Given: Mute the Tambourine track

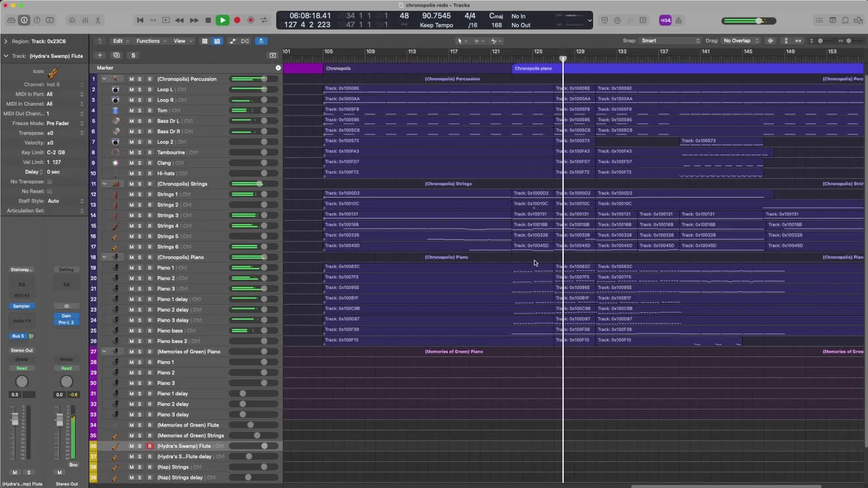Looking at the screenshot, I should point(132,153).
